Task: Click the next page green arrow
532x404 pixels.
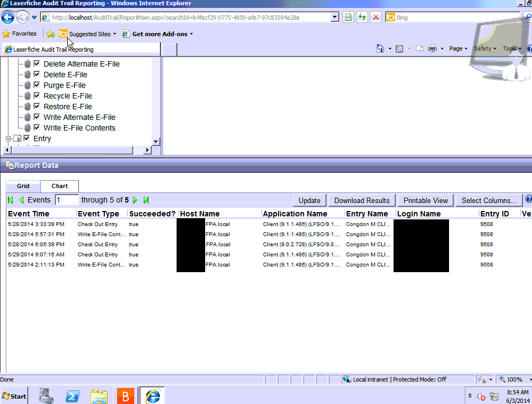Action: [136, 200]
